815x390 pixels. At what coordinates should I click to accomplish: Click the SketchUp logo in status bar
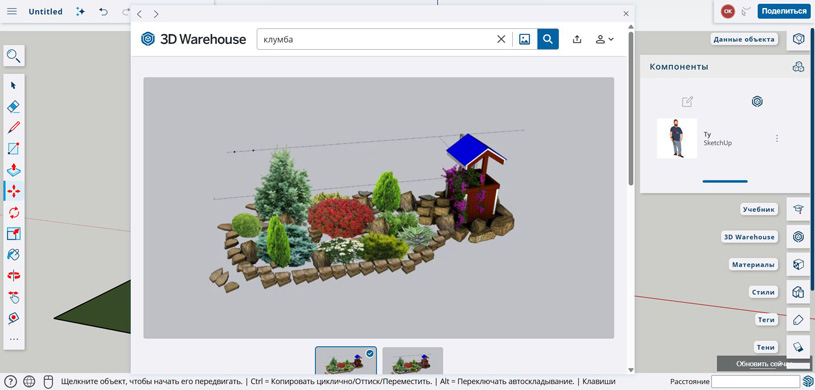[808, 382]
